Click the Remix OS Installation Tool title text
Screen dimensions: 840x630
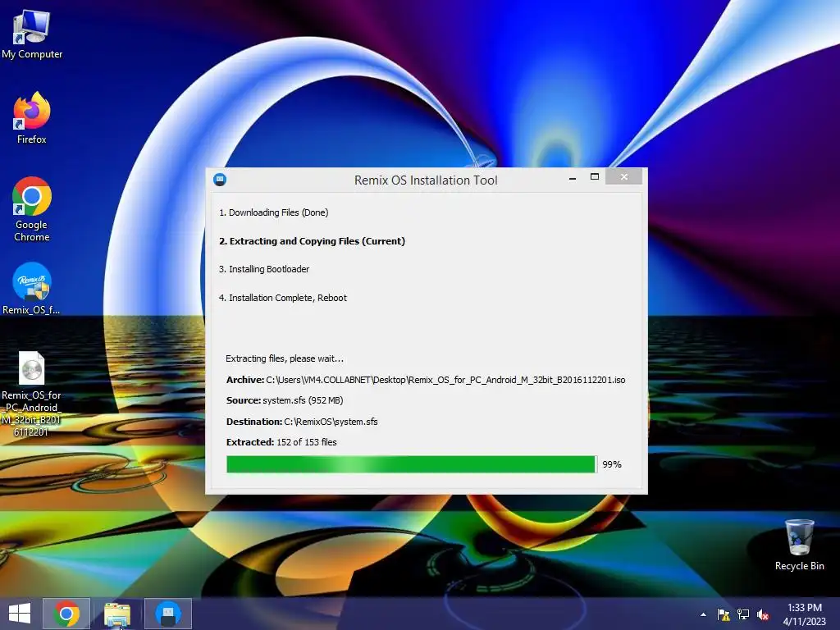pyautogui.click(x=426, y=180)
